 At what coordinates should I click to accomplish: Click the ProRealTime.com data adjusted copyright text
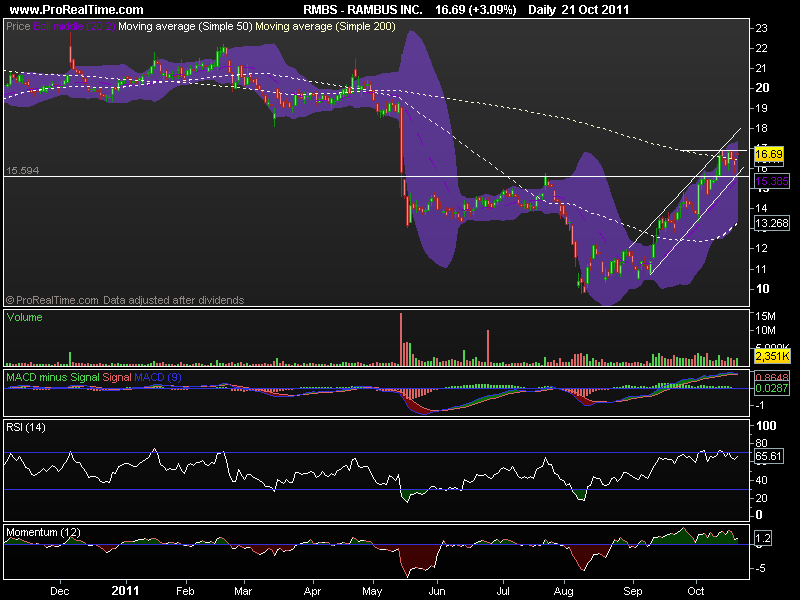tap(125, 300)
